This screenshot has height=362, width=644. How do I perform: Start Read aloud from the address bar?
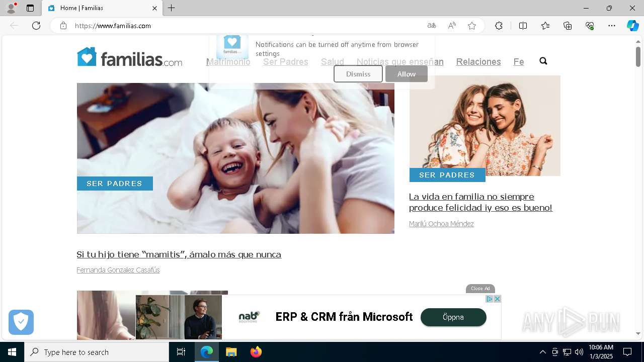[452, 26]
